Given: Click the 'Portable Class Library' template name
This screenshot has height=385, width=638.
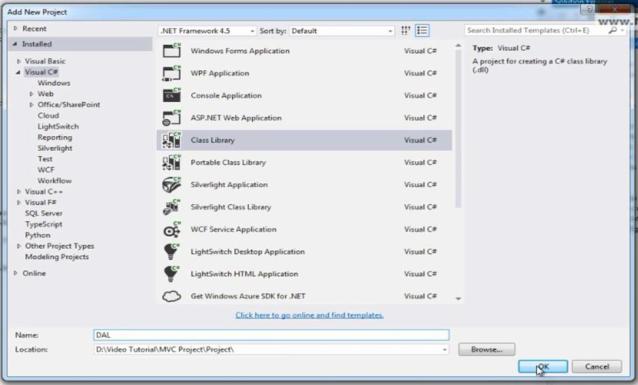Looking at the screenshot, I should click(x=228, y=162).
